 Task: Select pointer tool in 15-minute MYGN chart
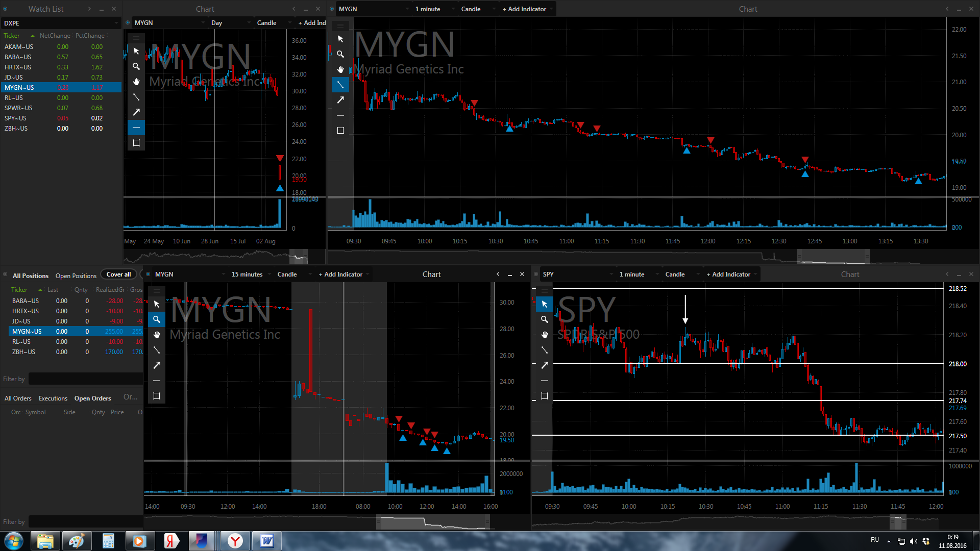157,304
